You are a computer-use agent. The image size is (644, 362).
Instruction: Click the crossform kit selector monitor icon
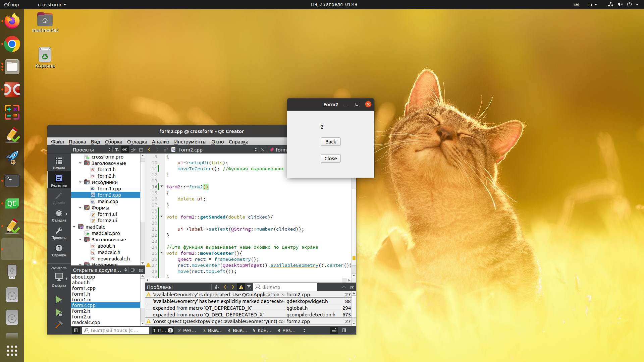tap(59, 278)
